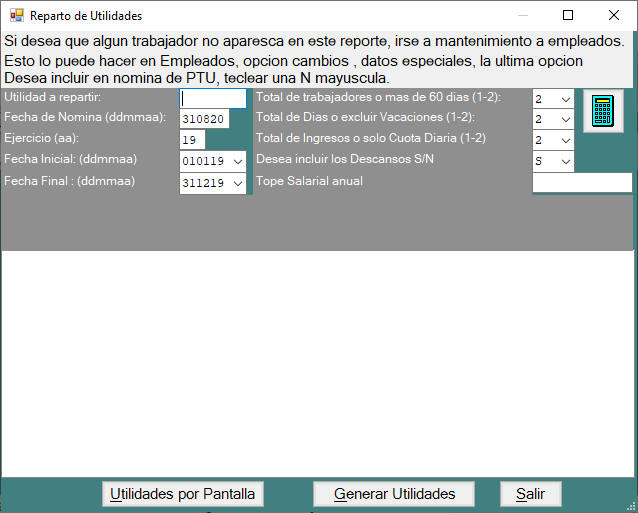Click inside Utilidad a repartir field
The image size is (638, 513).
click(x=212, y=98)
